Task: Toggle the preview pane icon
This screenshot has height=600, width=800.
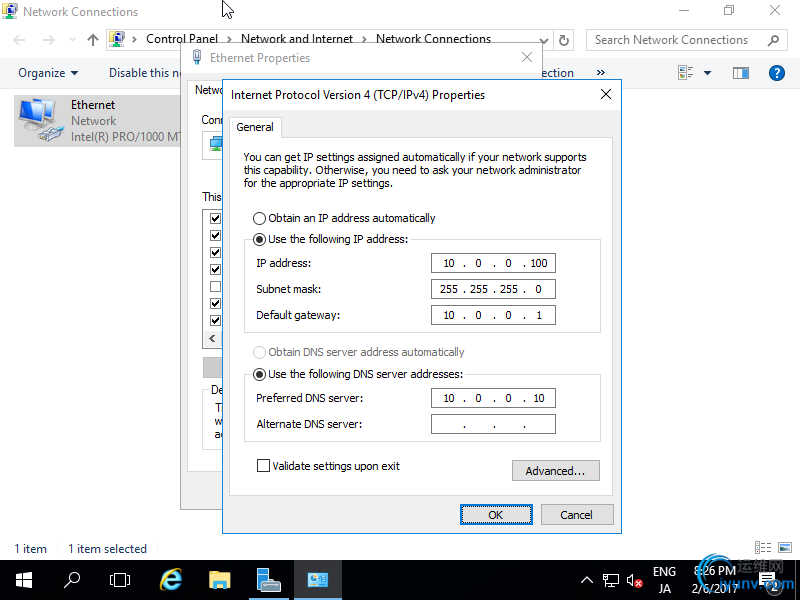Action: [740, 73]
